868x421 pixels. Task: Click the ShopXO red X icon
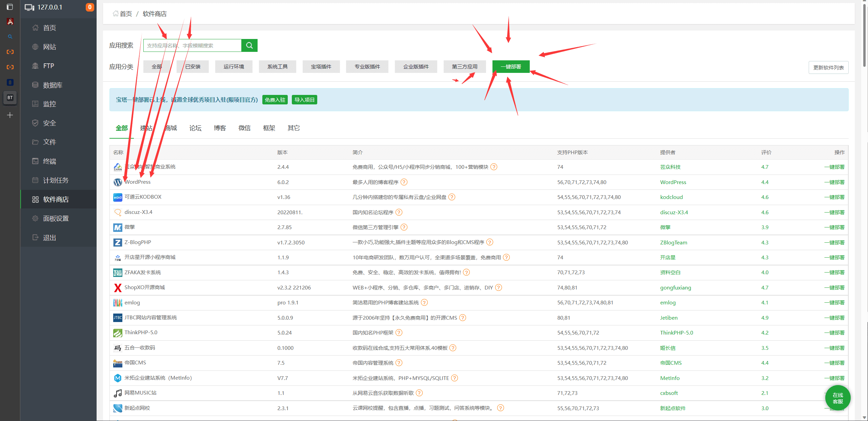pos(118,288)
